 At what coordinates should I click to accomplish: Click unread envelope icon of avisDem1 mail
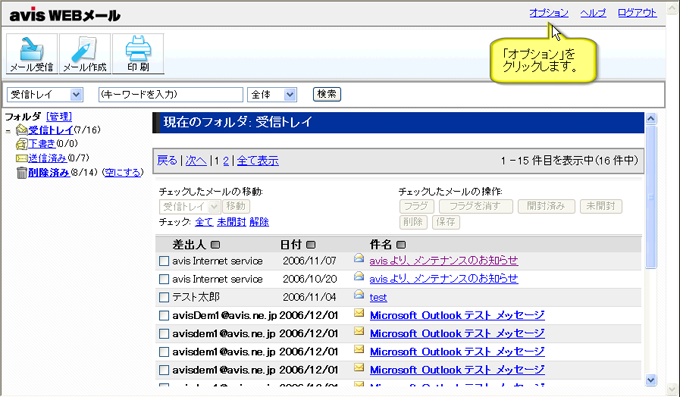(x=359, y=313)
